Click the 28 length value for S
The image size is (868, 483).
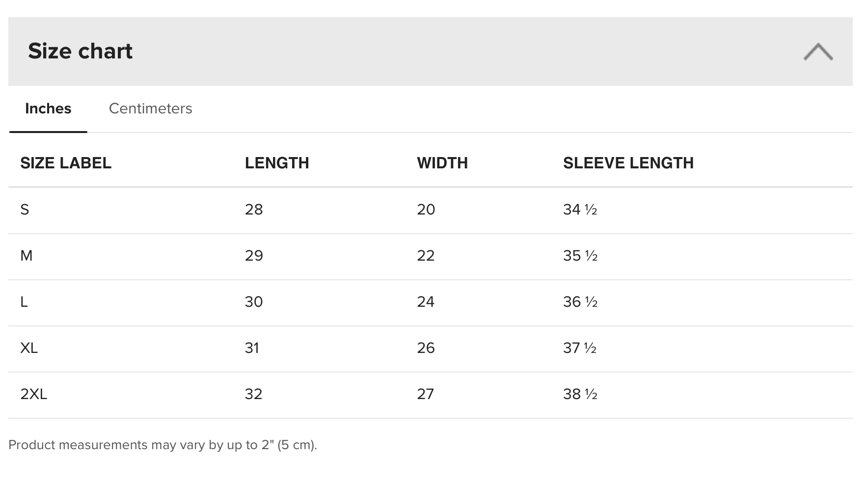(x=254, y=210)
